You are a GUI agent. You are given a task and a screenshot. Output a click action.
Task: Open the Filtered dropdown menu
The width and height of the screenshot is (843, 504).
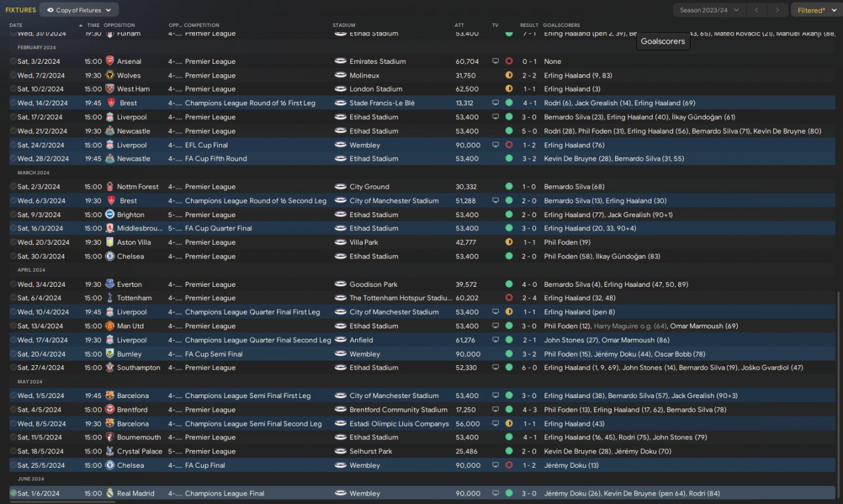click(815, 10)
